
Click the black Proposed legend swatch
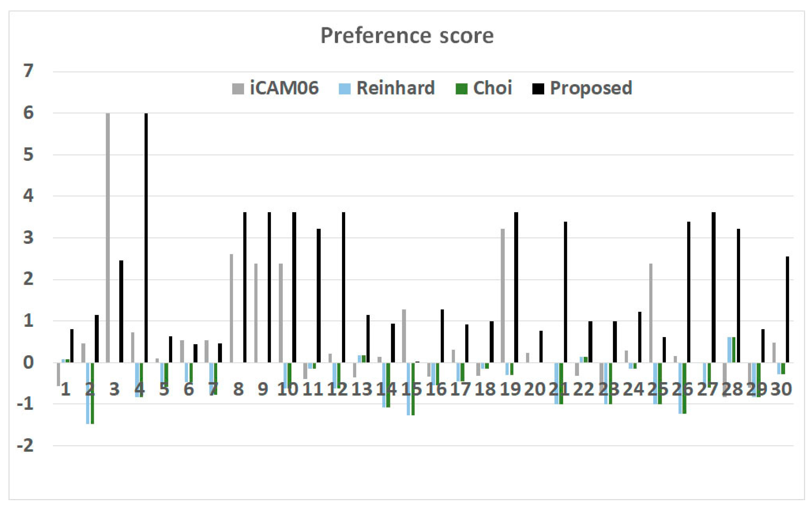(x=538, y=89)
